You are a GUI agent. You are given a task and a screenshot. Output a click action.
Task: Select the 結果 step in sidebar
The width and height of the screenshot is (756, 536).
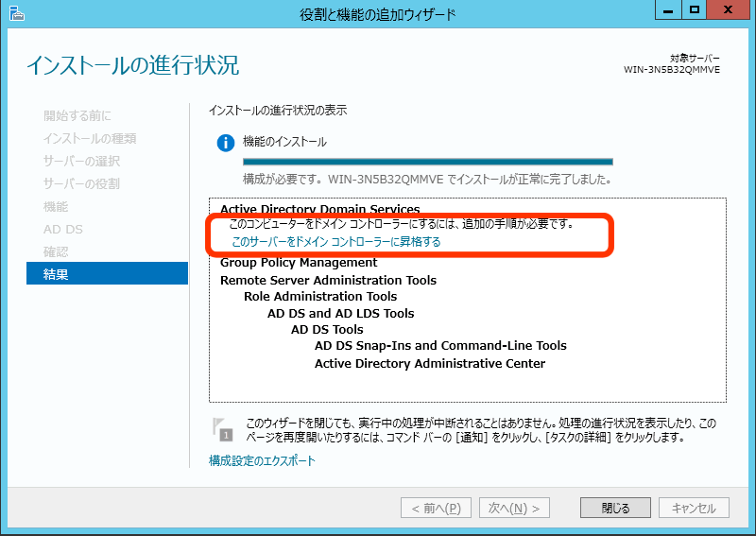tap(107, 273)
